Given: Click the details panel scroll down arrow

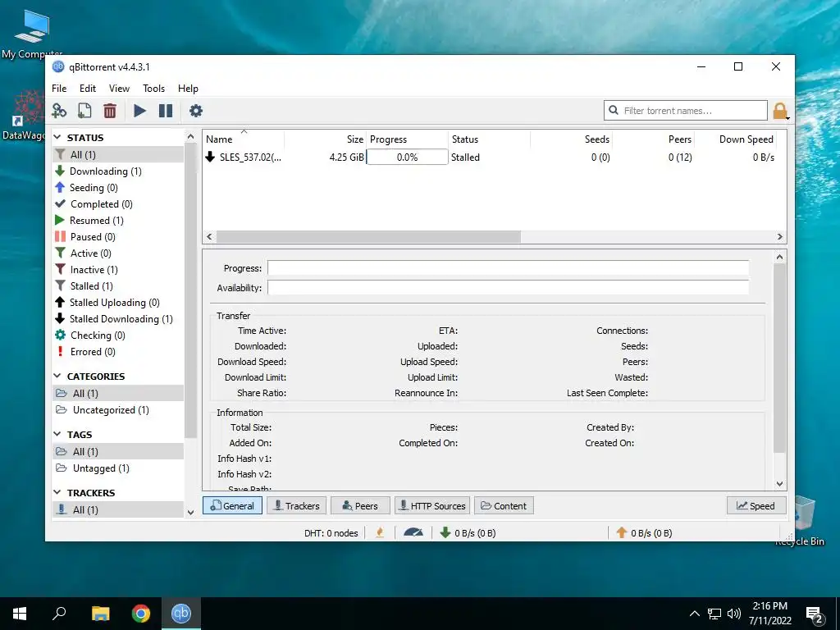Looking at the screenshot, I should (780, 484).
